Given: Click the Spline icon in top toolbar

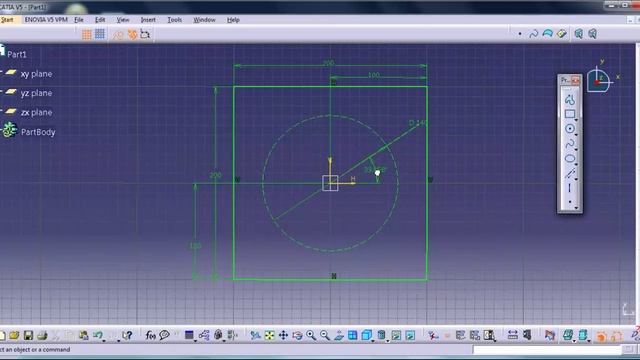Looking at the screenshot, I should [x=533, y=34].
